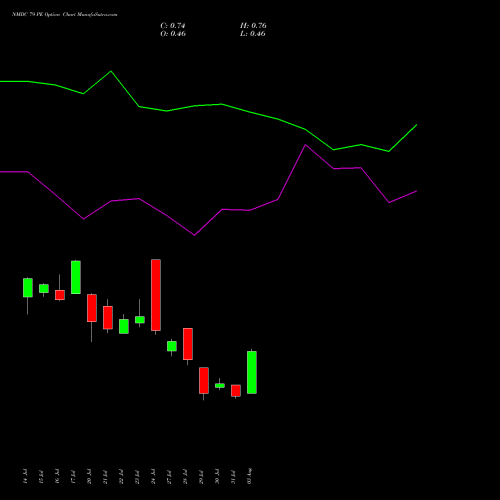This screenshot has width=500, height=500.
Task: Click the green candle for 27 Jul
Action: pyautogui.click(x=172, y=346)
